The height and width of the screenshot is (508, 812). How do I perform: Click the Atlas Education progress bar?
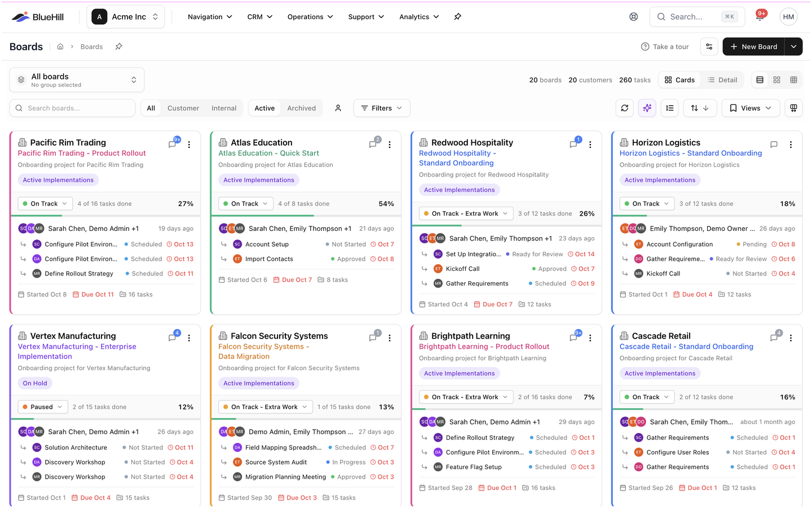[x=306, y=216]
